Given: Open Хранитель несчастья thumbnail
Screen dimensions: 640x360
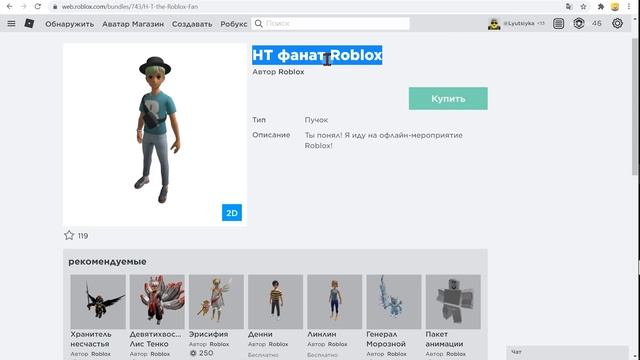Looking at the screenshot, I should coord(98,302).
